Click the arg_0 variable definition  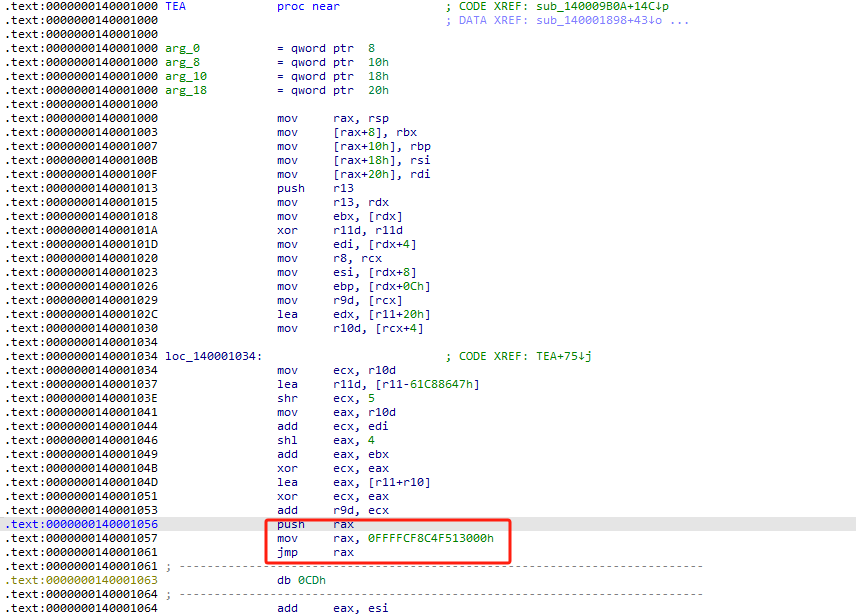(x=183, y=49)
